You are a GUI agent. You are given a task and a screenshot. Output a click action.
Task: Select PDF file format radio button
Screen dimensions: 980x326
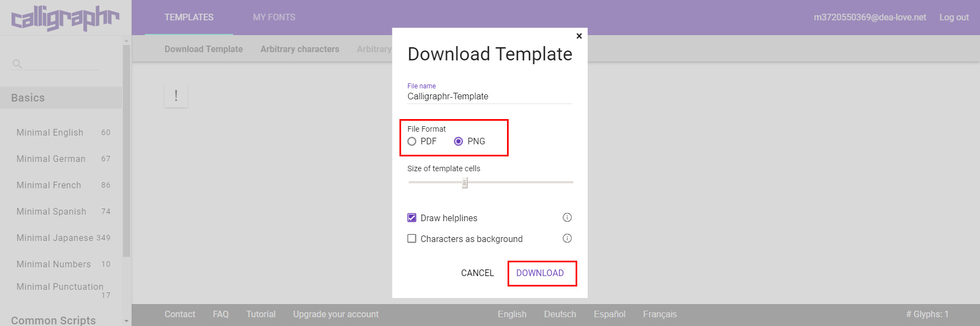[412, 142]
